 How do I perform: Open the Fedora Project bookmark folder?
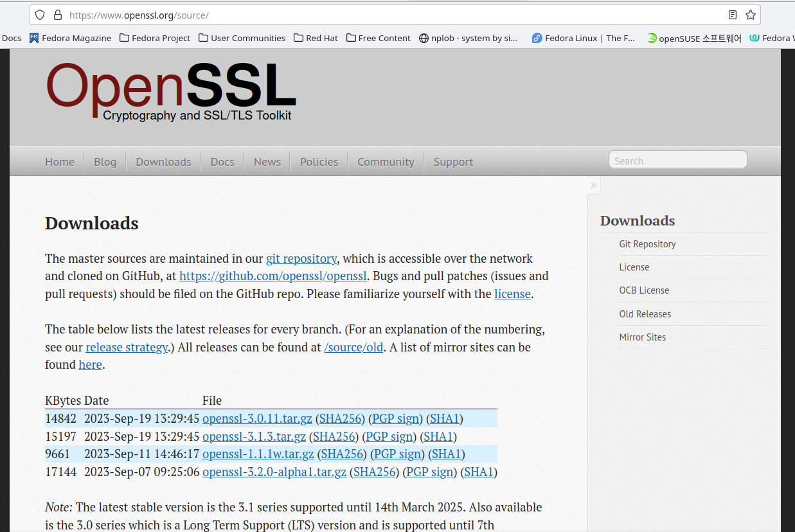pyautogui.click(x=155, y=38)
